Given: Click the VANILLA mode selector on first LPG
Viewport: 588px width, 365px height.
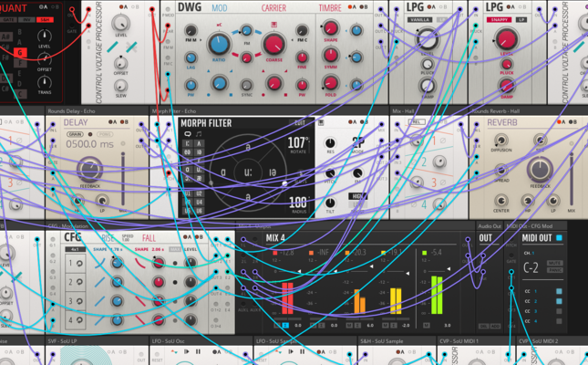Looking at the screenshot, I should [x=420, y=19].
